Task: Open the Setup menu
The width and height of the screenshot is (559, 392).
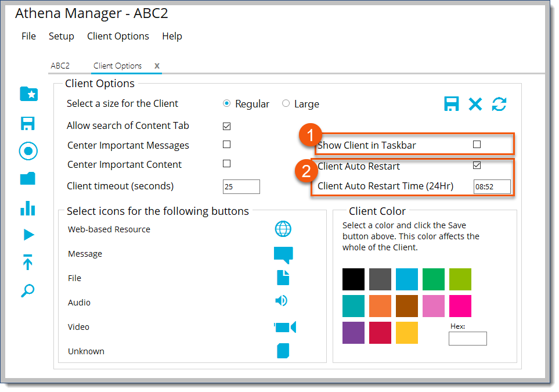Action: pos(62,37)
